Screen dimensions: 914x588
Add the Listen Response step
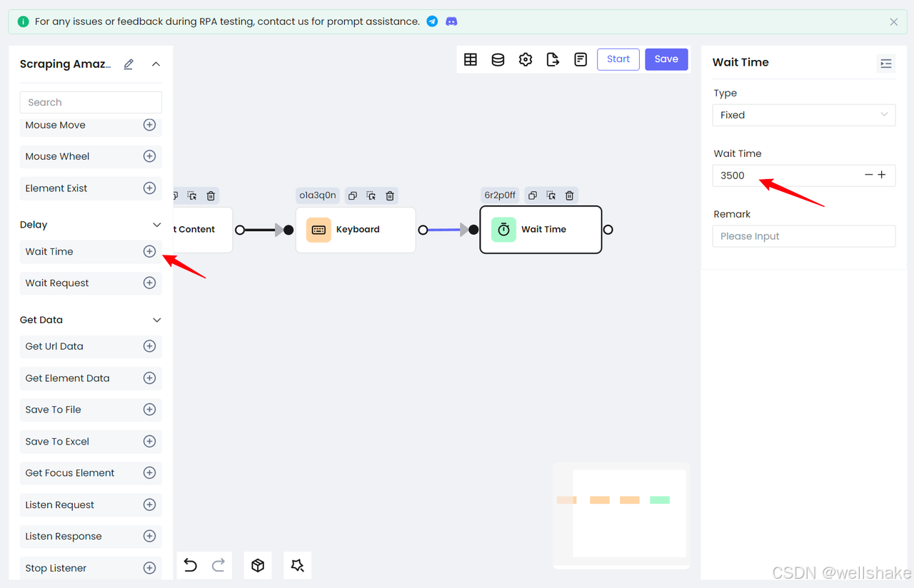[x=149, y=536]
